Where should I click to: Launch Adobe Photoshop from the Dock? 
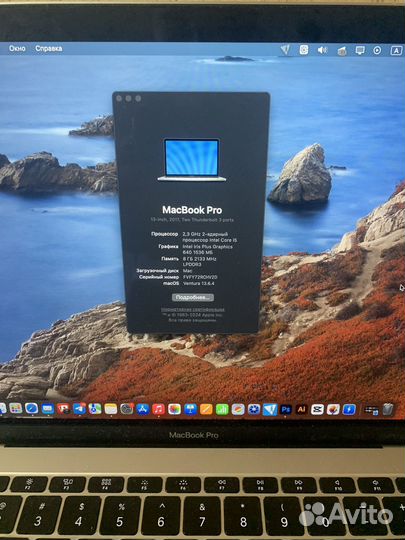pos(286,409)
